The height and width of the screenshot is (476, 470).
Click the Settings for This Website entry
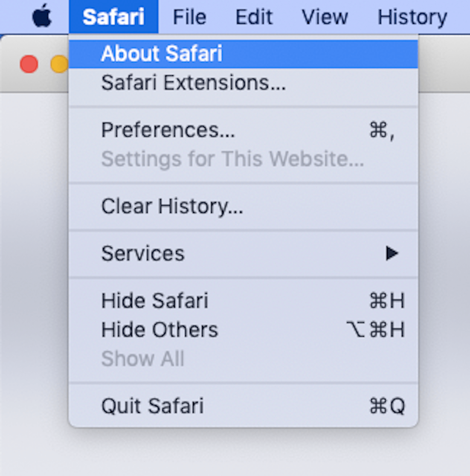[x=233, y=159]
